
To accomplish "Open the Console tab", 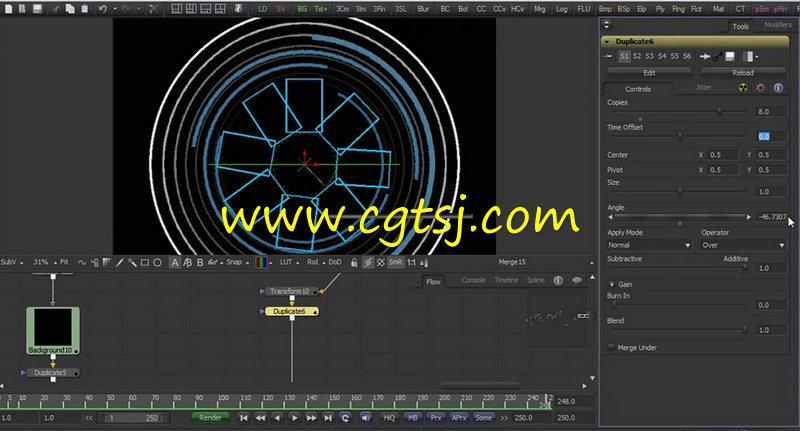I will (x=473, y=280).
